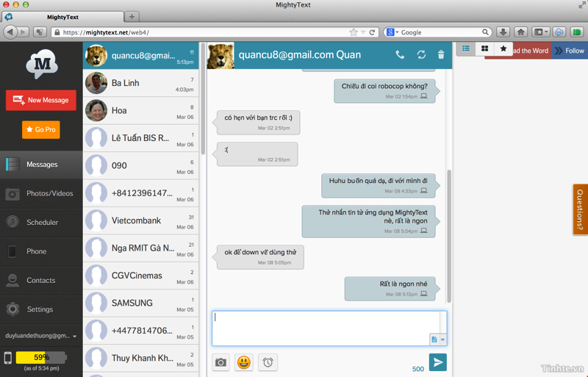The width and height of the screenshot is (588, 377).
Task: Open the Google search engine dropdown
Action: click(x=391, y=32)
